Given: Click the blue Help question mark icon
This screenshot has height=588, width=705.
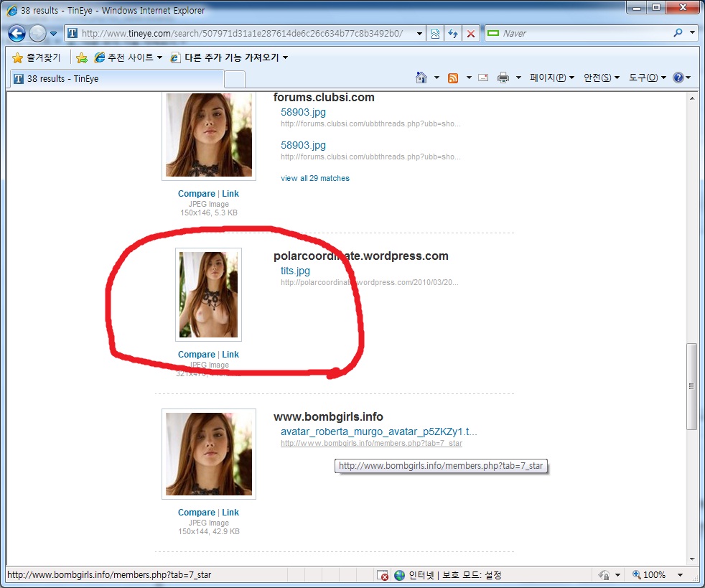Looking at the screenshot, I should [x=678, y=78].
